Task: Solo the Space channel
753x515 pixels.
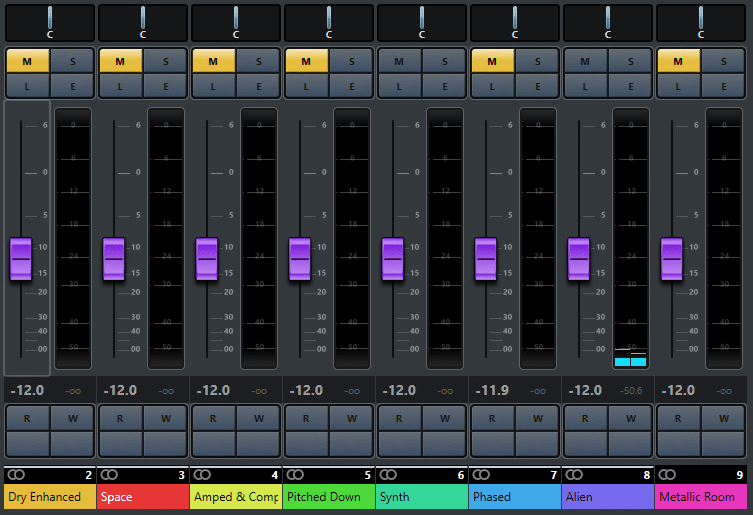Action: click(x=165, y=61)
